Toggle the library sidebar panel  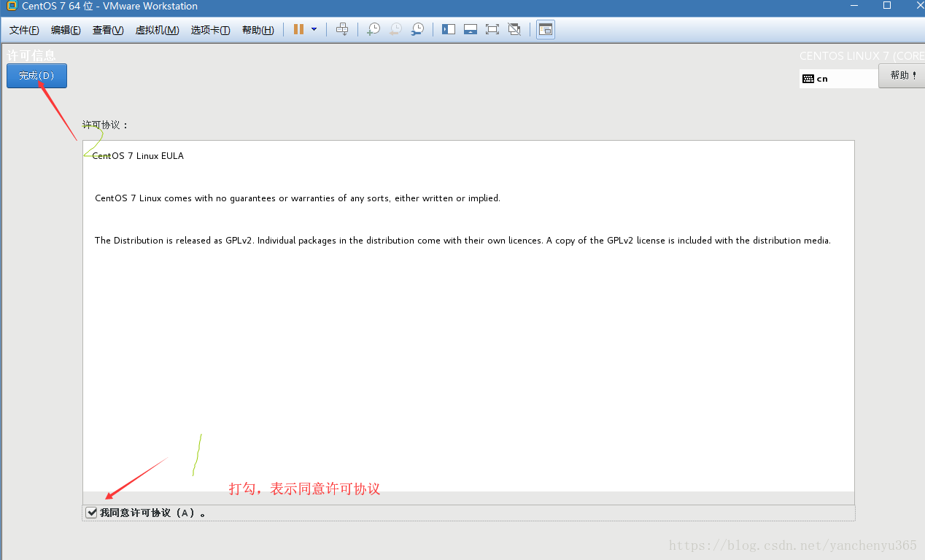(449, 29)
